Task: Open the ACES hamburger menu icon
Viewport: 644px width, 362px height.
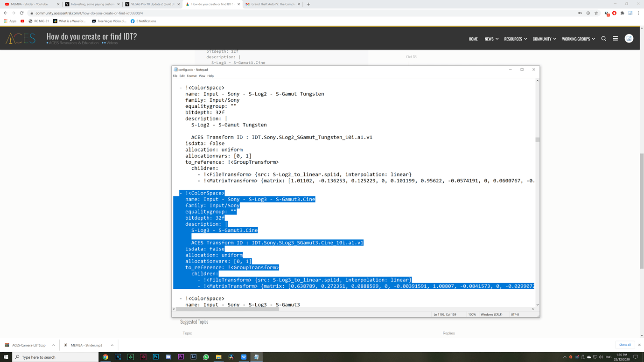Action: tap(615, 39)
